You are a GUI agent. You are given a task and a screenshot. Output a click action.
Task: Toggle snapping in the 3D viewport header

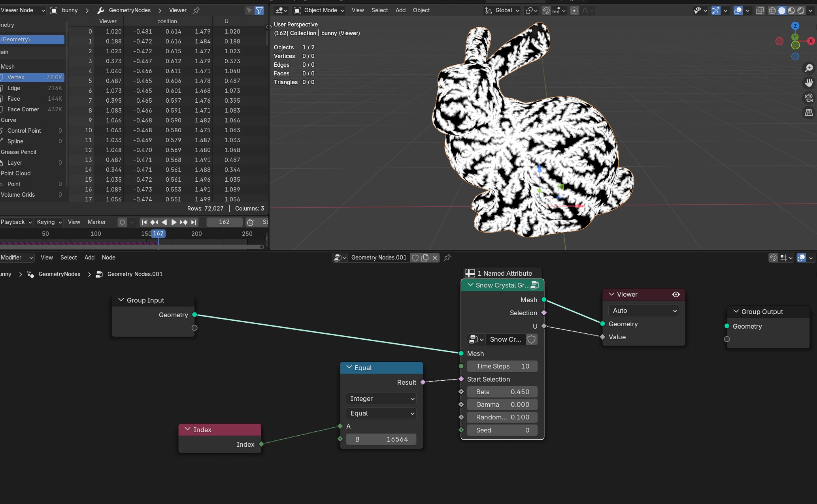(546, 11)
